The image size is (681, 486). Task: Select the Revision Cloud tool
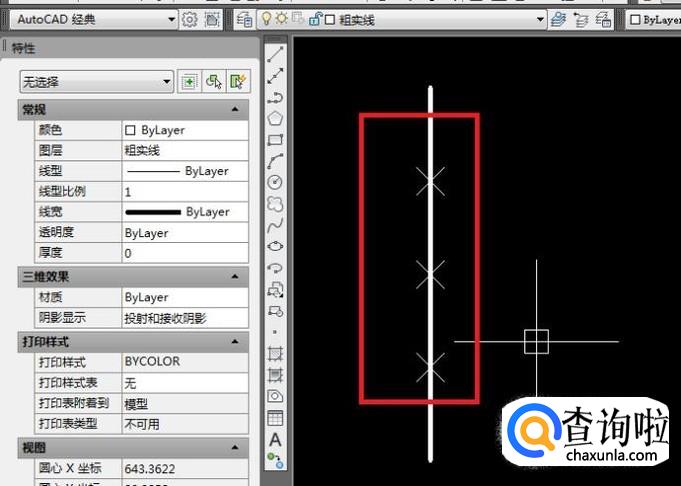(x=276, y=204)
